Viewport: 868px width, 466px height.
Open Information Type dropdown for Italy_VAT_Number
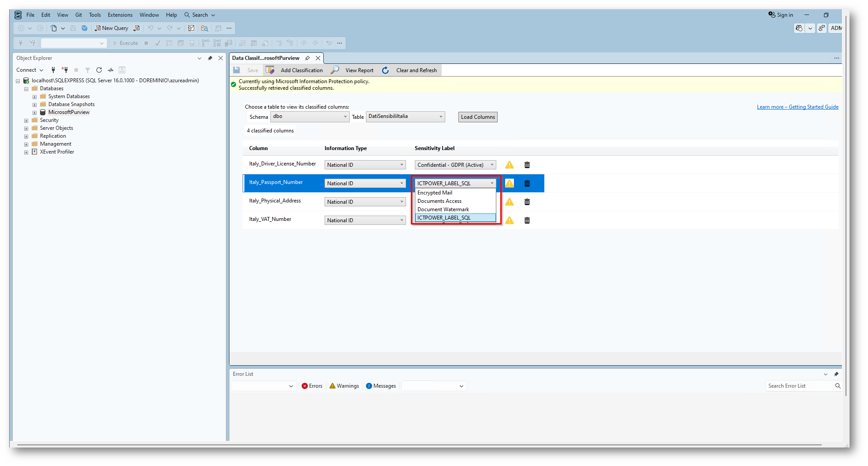(365, 220)
